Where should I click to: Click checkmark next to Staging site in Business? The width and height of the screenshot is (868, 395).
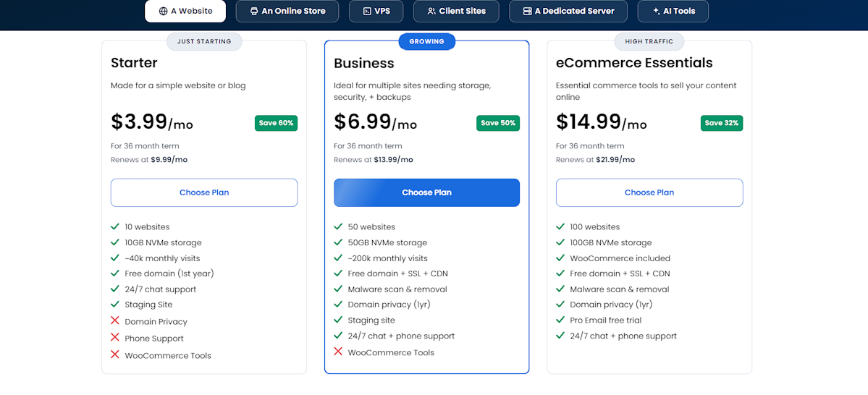point(338,319)
